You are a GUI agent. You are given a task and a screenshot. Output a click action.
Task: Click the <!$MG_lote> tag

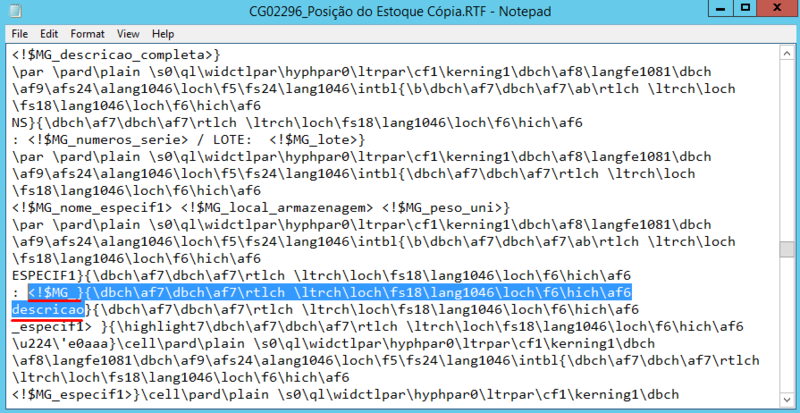314,140
